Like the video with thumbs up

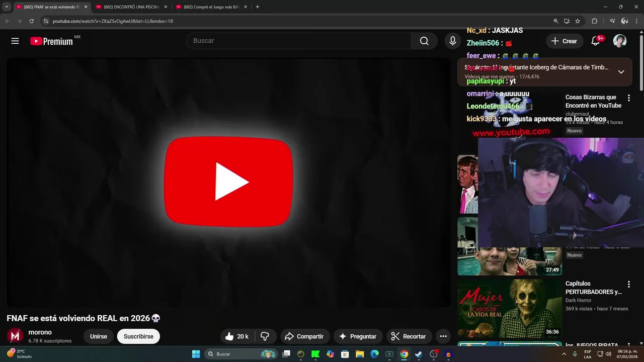pos(237,336)
